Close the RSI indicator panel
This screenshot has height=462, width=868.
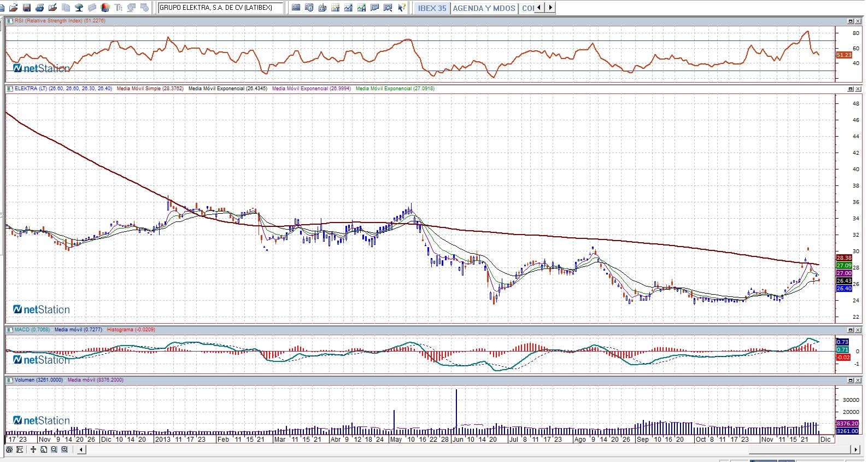(x=858, y=21)
